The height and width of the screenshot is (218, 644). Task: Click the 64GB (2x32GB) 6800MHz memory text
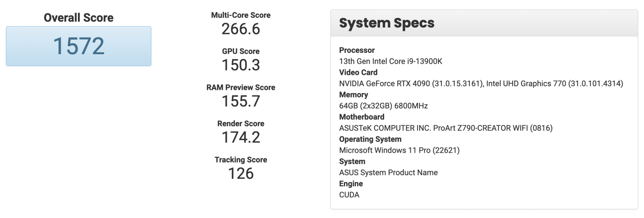point(383,106)
